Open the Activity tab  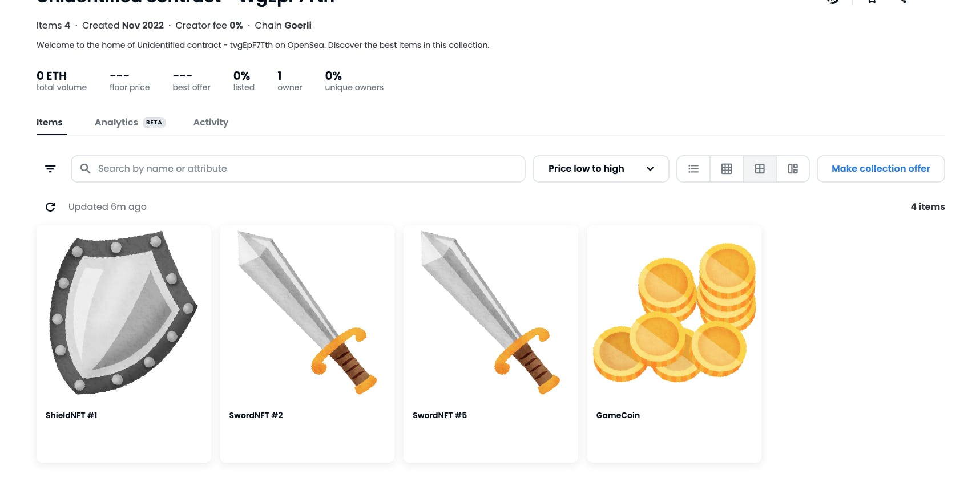pyautogui.click(x=211, y=123)
